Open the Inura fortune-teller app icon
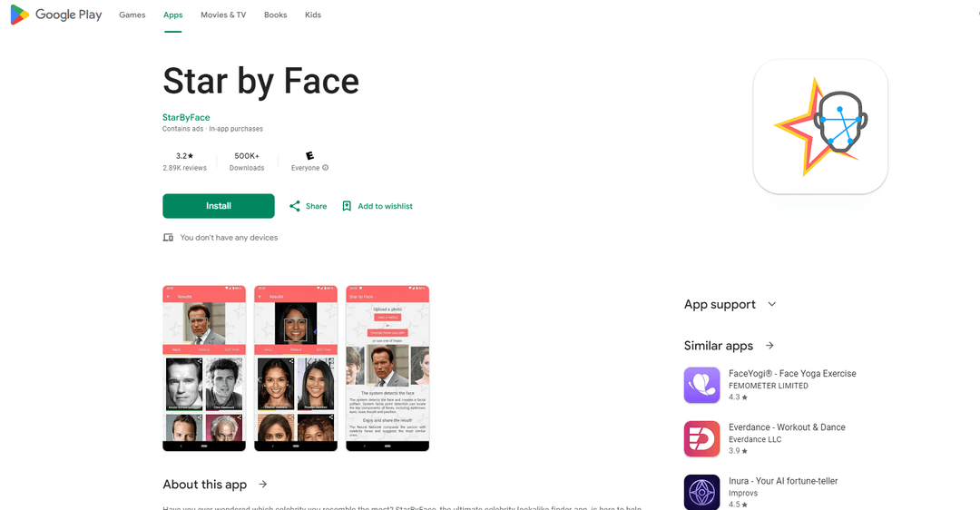This screenshot has height=510, width=980. pos(701,493)
